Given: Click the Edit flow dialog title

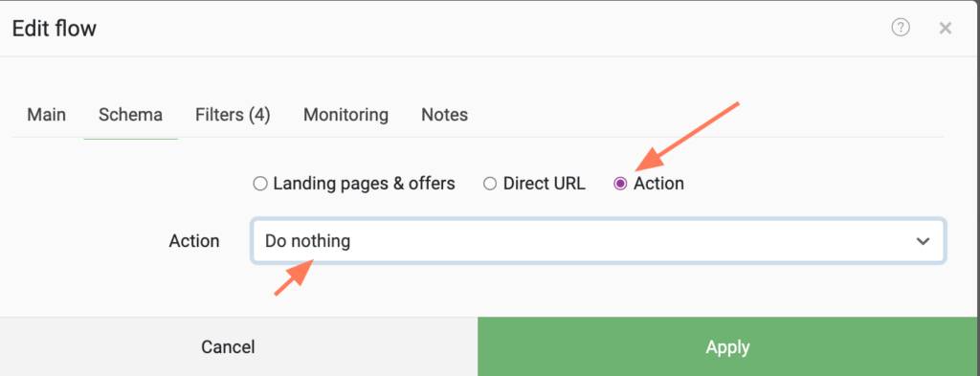Looking at the screenshot, I should point(55,28).
